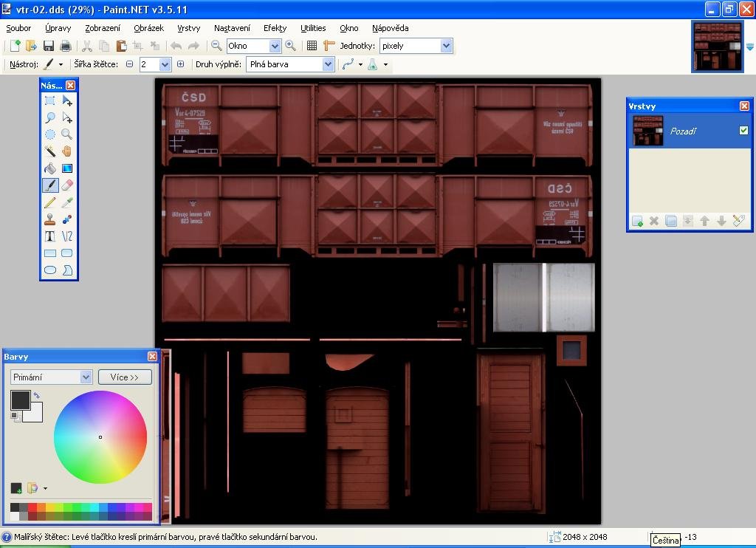
Task: Pick the Color Picker eyedropper tool
Action: 66,202
